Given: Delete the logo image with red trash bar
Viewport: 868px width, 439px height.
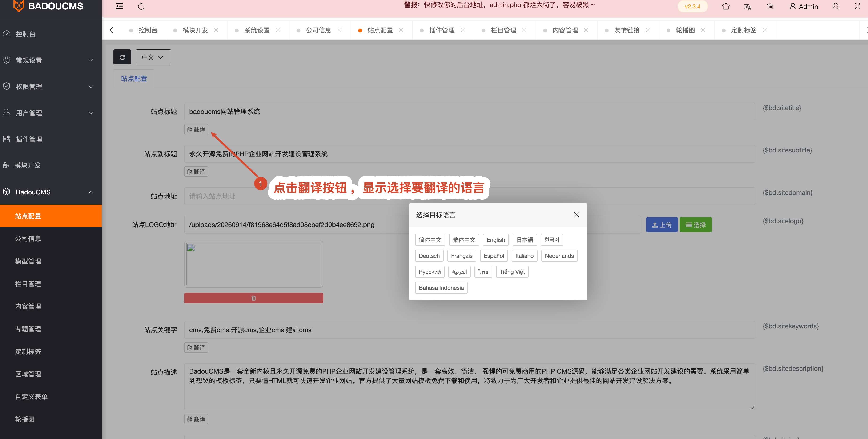Looking at the screenshot, I should [253, 298].
